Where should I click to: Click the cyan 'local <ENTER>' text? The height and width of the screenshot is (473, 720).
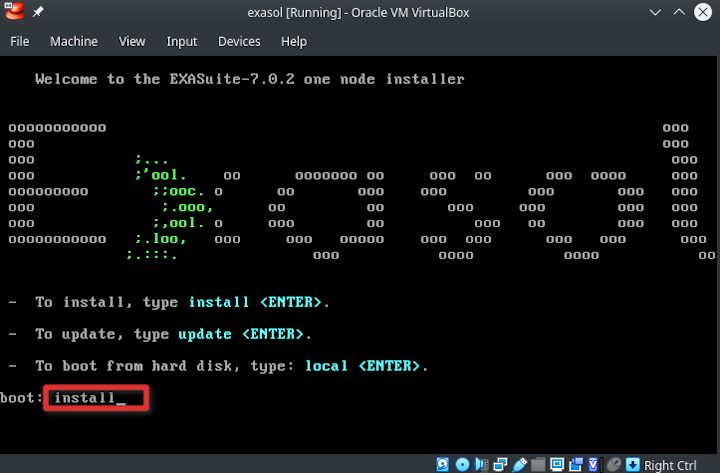[362, 366]
